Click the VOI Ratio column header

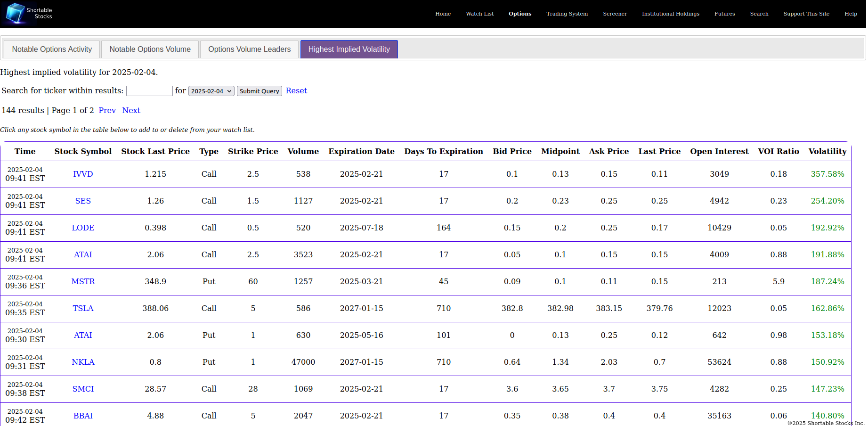pyautogui.click(x=779, y=151)
